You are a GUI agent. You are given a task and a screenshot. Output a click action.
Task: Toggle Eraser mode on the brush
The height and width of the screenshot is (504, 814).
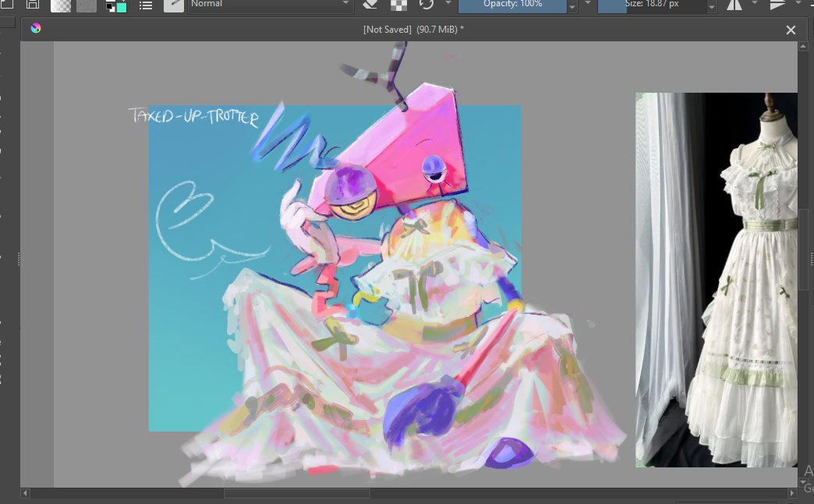[370, 4]
